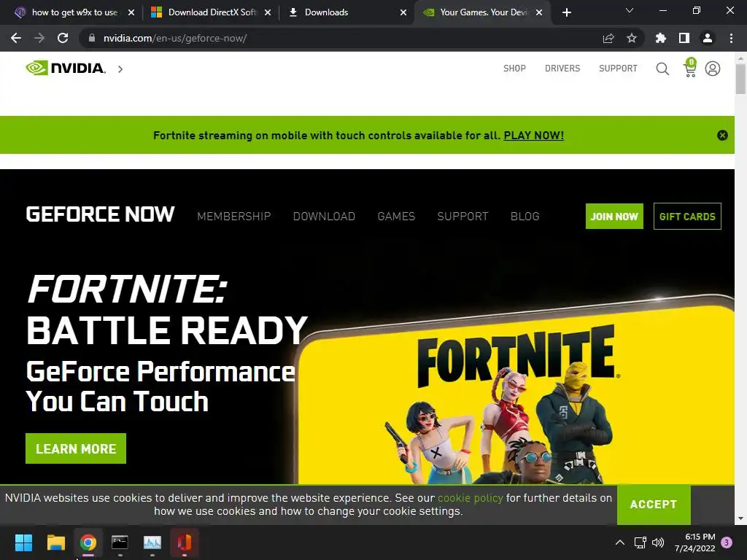Open the GeForce NOW BLOG
The image size is (747, 560).
pos(525,216)
